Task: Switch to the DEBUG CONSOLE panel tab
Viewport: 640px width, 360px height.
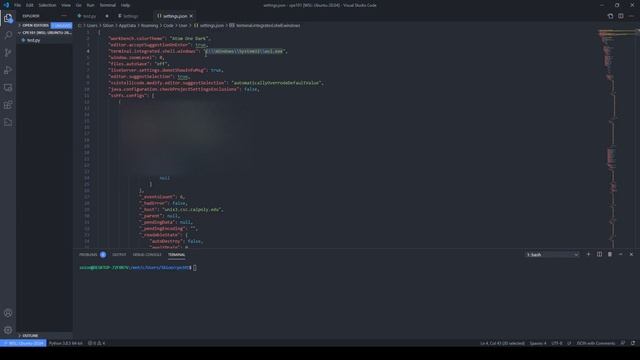Action: point(147,254)
